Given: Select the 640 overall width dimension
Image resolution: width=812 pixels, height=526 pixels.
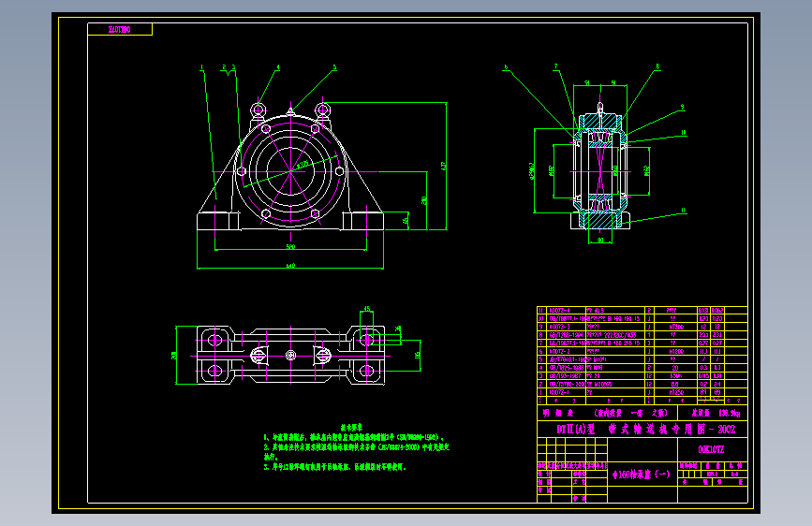Looking at the screenshot, I should tap(290, 266).
